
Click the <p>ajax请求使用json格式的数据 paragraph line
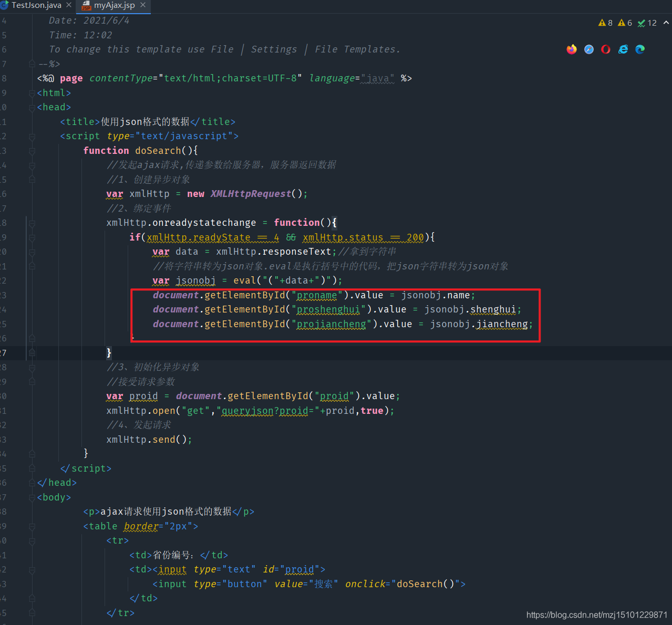click(x=168, y=512)
